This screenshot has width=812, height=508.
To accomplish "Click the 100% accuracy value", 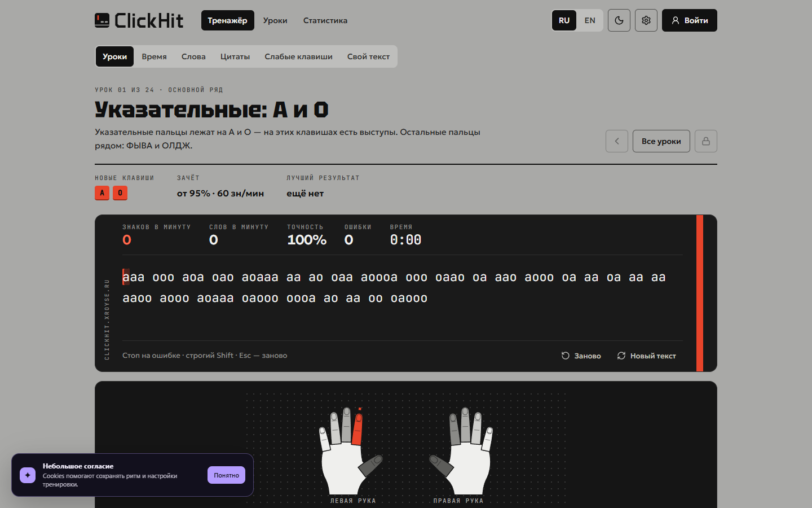I will click(307, 240).
